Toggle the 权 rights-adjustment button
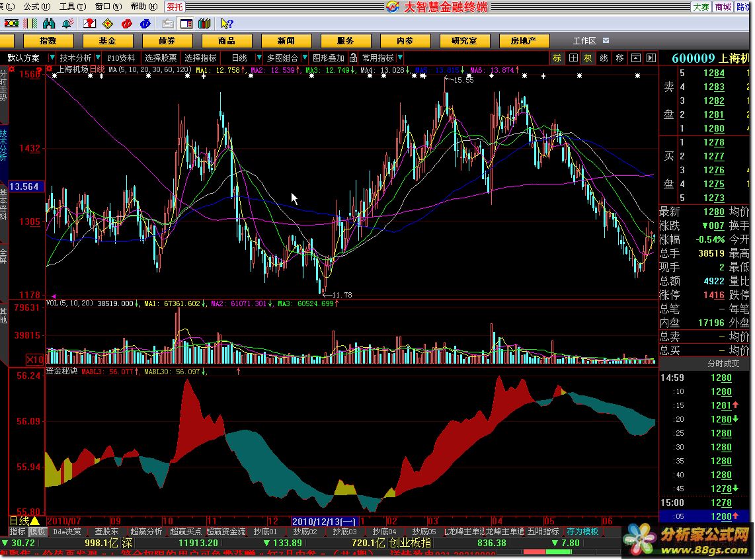 [588, 58]
